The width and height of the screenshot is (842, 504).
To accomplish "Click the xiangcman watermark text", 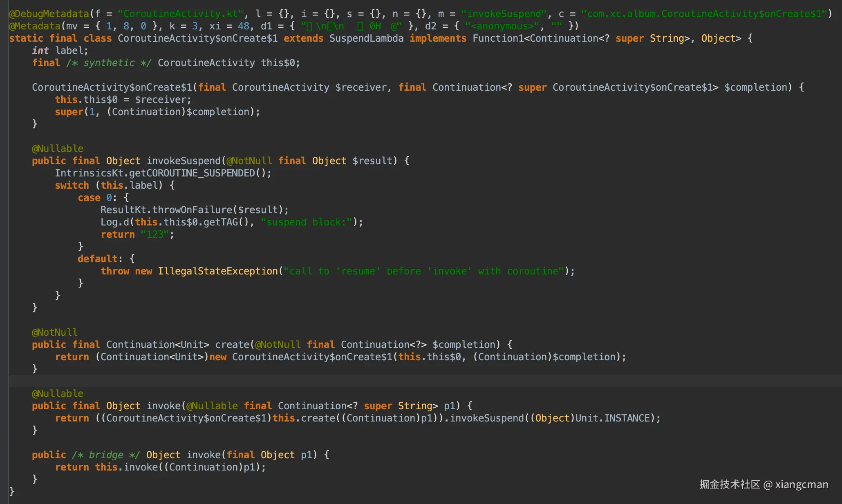I will [802, 484].
